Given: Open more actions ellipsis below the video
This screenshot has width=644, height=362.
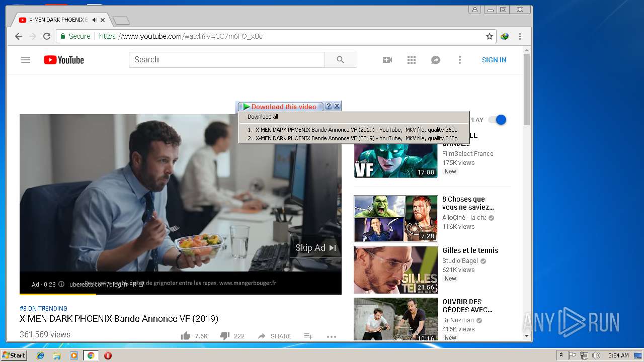Looking at the screenshot, I should pyautogui.click(x=331, y=336).
